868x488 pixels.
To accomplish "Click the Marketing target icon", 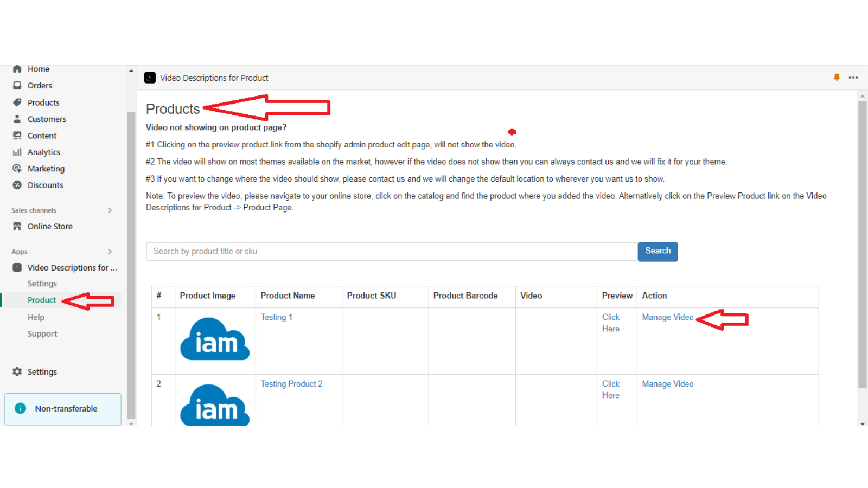I will [x=17, y=169].
